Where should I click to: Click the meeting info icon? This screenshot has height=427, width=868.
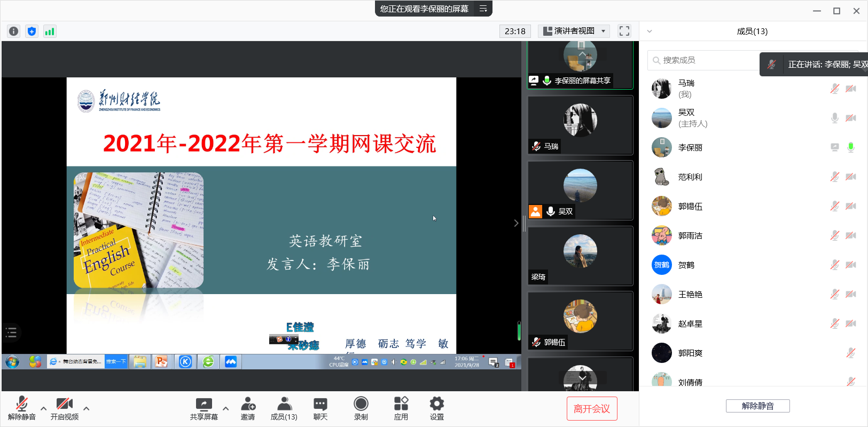(x=14, y=31)
